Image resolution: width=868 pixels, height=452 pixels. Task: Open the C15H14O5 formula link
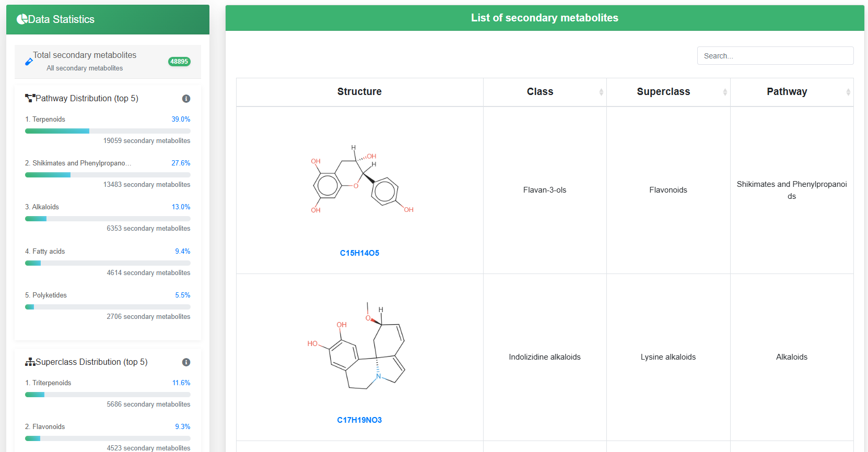click(359, 253)
